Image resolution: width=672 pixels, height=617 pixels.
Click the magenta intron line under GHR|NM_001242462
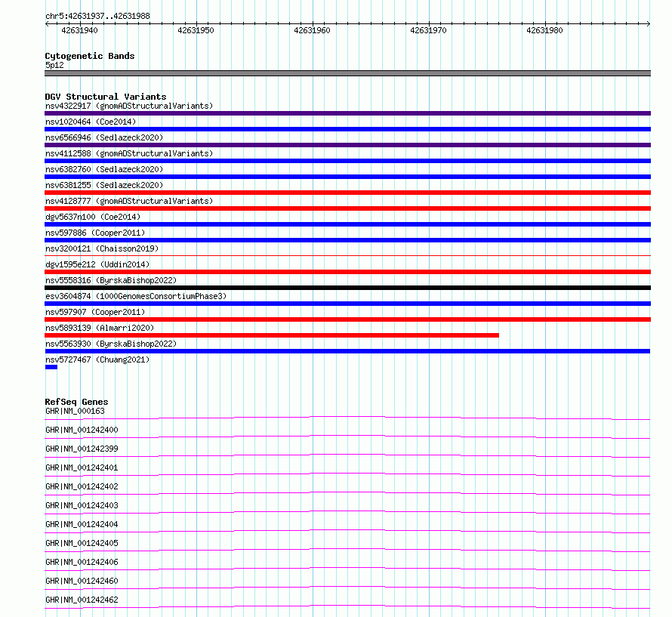347,606
